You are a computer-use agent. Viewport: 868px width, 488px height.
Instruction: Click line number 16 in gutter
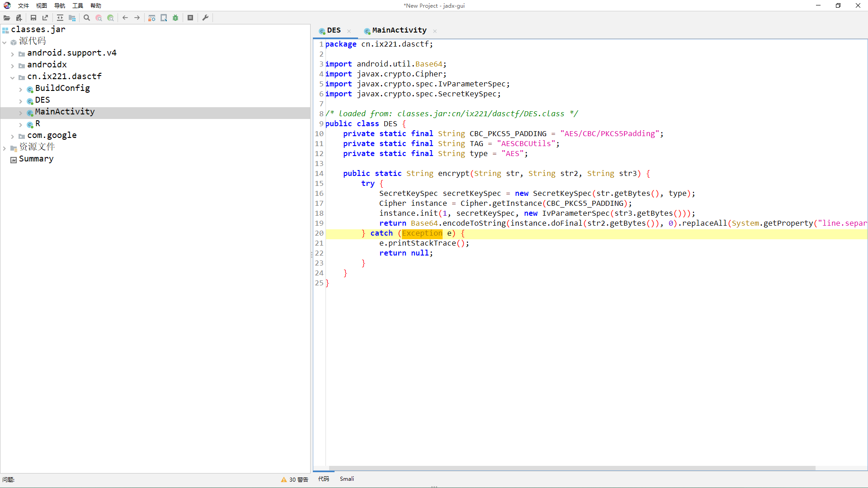click(x=319, y=194)
